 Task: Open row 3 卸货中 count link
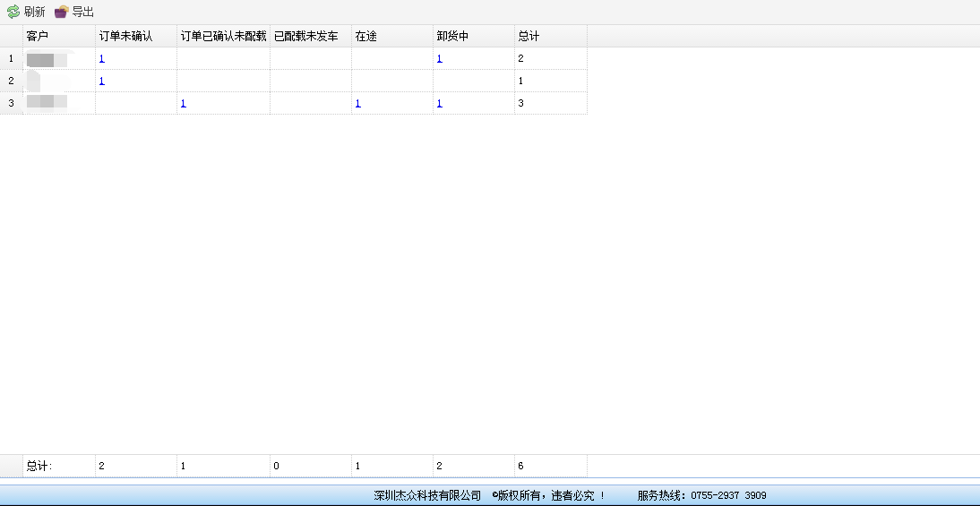click(440, 103)
